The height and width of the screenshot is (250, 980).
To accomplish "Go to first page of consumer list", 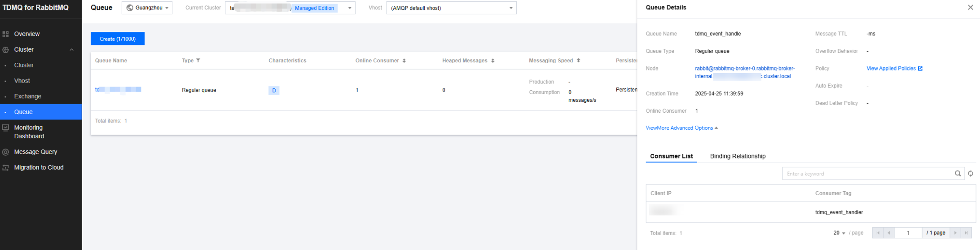I will point(878,233).
